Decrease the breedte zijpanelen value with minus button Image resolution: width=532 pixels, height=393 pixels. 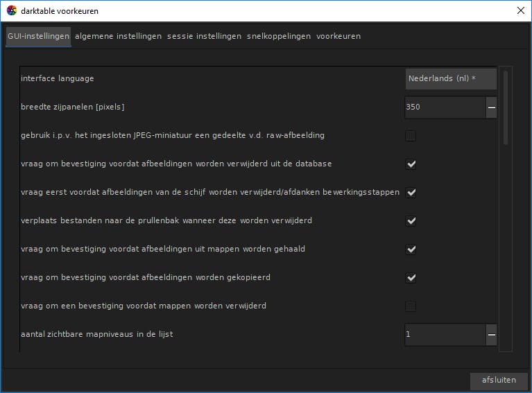[491, 107]
